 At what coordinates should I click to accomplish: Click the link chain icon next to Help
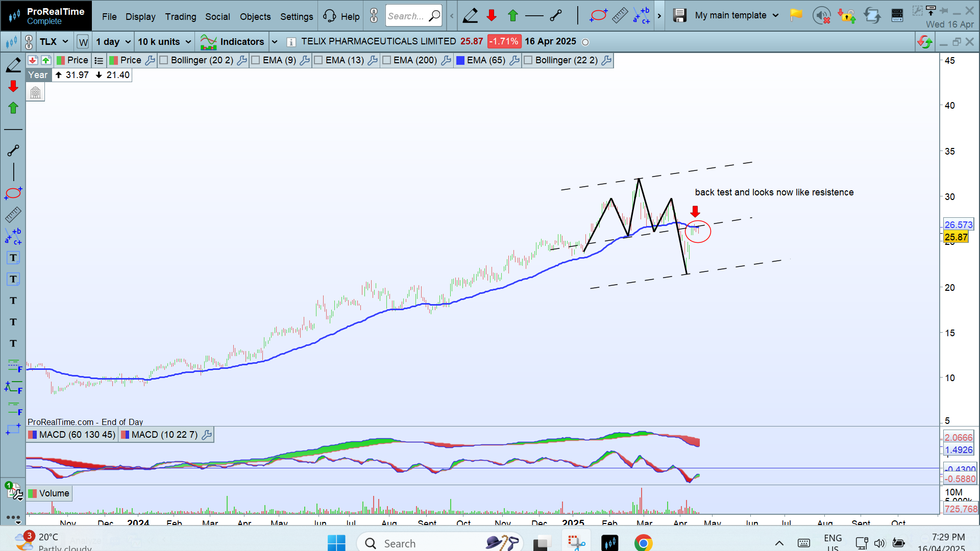[x=374, y=16]
